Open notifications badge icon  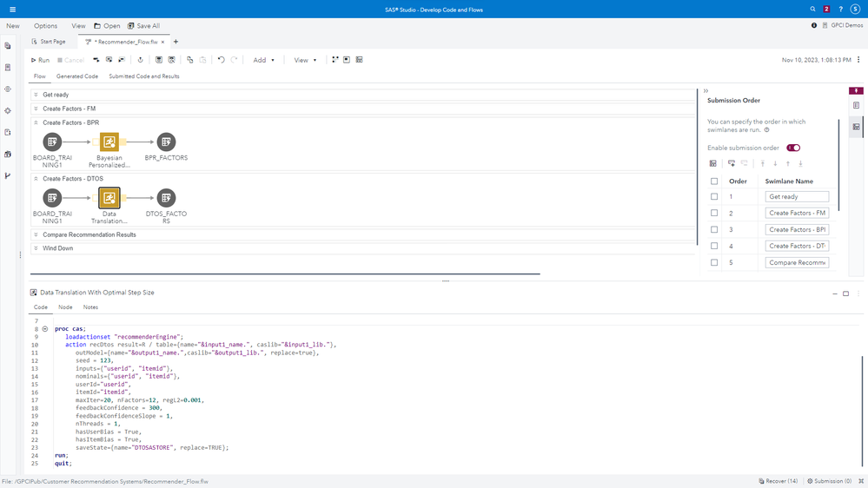(x=826, y=10)
